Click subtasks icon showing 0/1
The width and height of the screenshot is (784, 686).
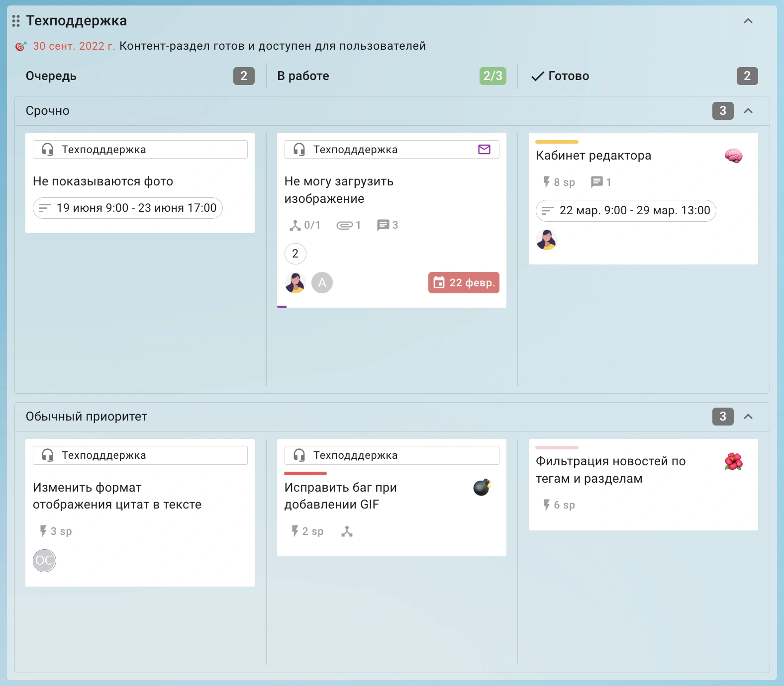pos(295,226)
